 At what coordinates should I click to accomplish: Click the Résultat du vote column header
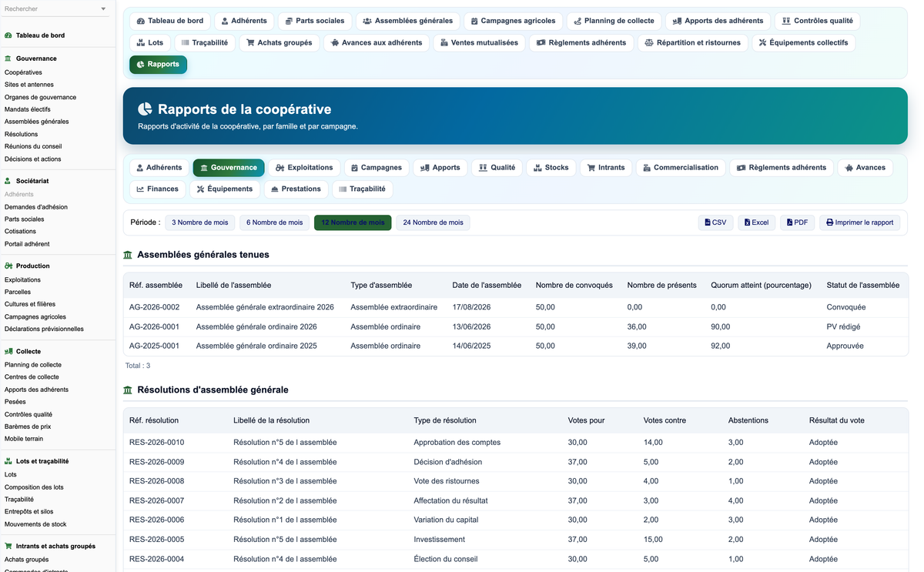click(837, 420)
